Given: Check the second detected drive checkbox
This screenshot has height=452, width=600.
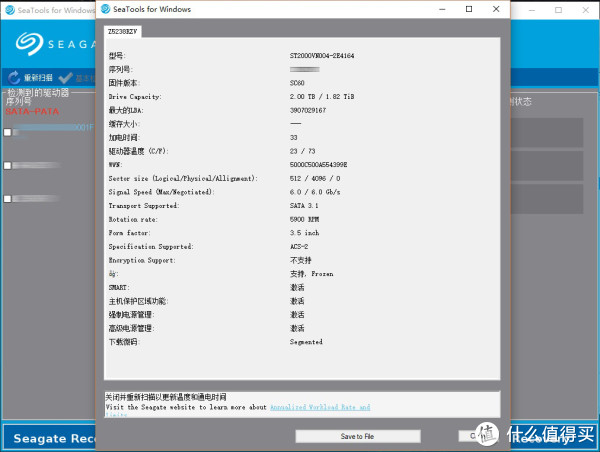Looking at the screenshot, I should click(x=8, y=165).
